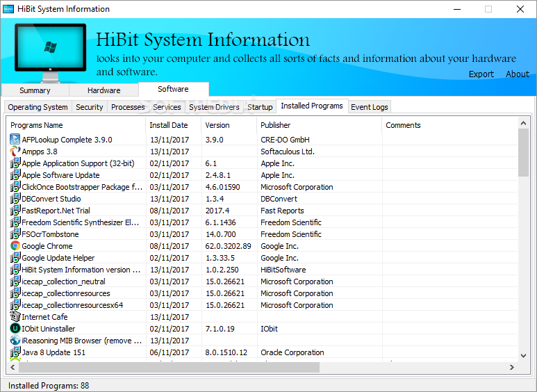Open the Services subtab
Viewport: 537px width, 392px height.
point(167,107)
